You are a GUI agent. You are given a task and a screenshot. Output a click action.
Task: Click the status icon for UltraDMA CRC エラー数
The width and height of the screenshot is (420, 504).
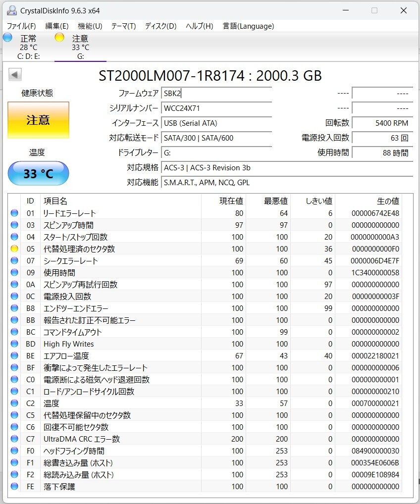click(x=14, y=439)
